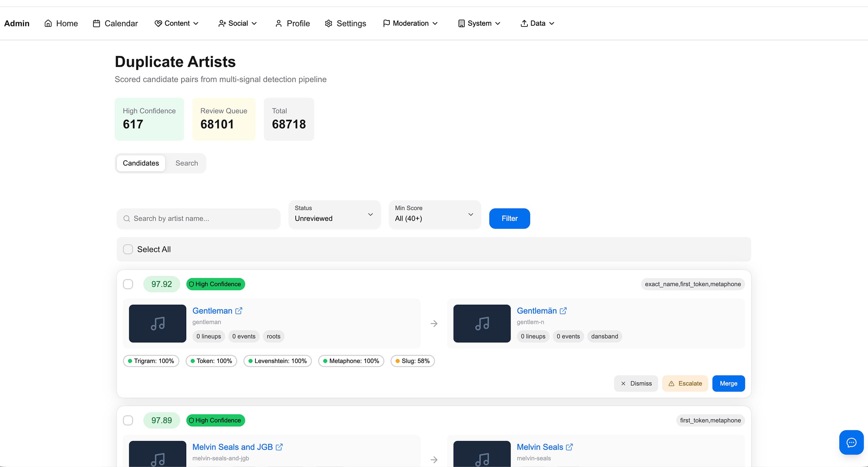This screenshot has width=868, height=467.
Task: Click the artist name search input field
Action: tap(198, 218)
